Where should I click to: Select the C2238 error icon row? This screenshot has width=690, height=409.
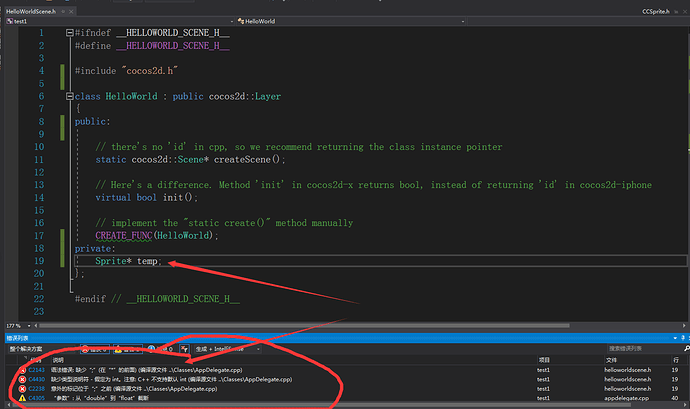[x=22, y=389]
